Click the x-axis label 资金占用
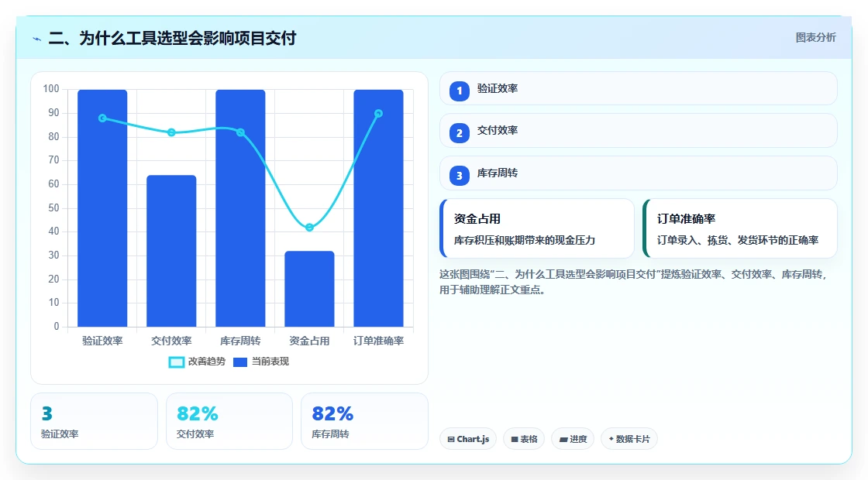The width and height of the screenshot is (868, 480). coord(309,341)
